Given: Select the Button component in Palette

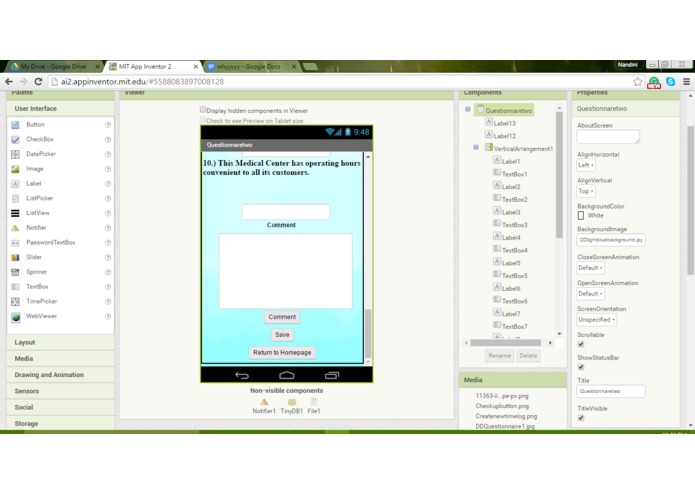Looking at the screenshot, I should click(35, 124).
